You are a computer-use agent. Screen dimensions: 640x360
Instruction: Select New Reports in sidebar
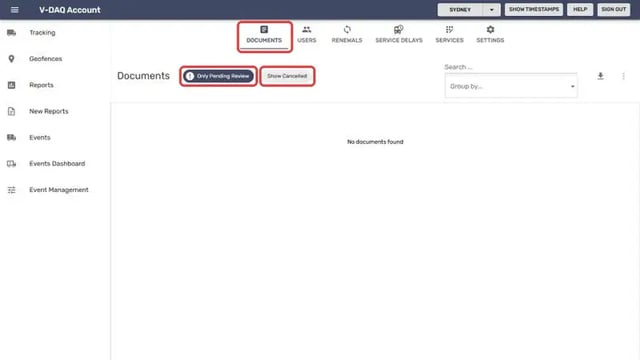tap(55, 111)
